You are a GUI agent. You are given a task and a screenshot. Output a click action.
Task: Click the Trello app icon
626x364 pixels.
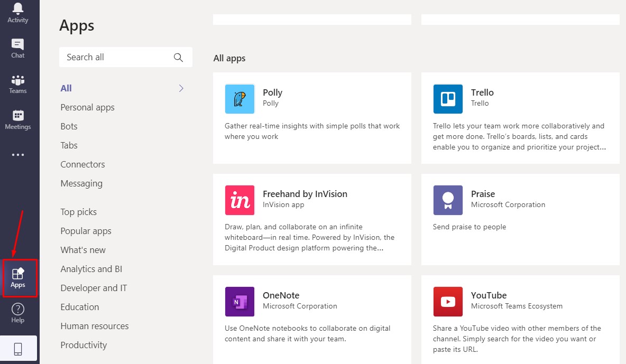pos(448,99)
